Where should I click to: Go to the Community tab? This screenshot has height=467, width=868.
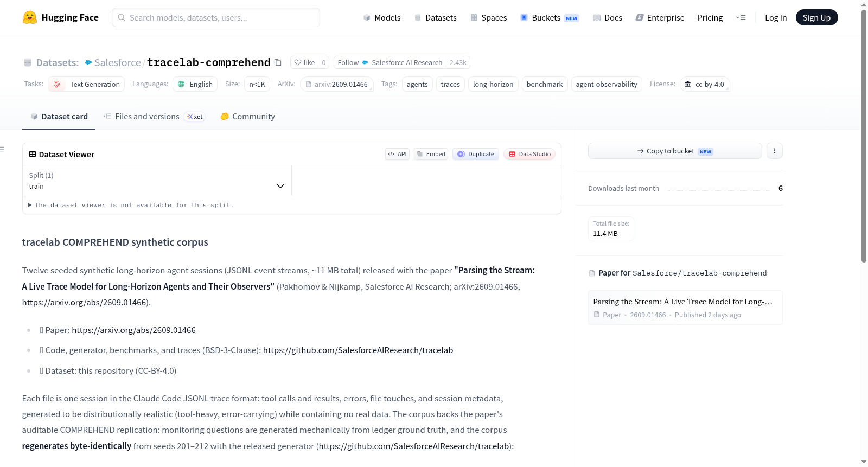[247, 117]
